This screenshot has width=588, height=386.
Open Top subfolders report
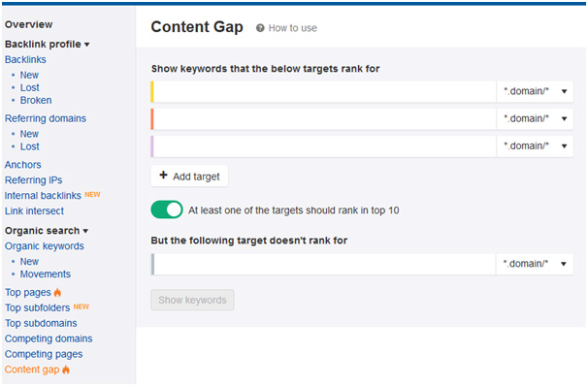[37, 307]
